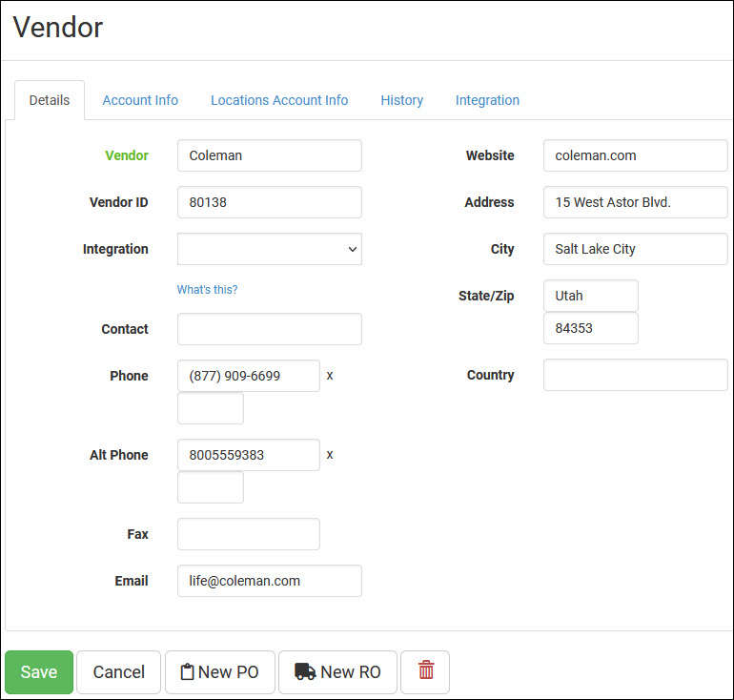Click the City field Salt Lake City
Screen dimensions: 734x700
(x=635, y=249)
